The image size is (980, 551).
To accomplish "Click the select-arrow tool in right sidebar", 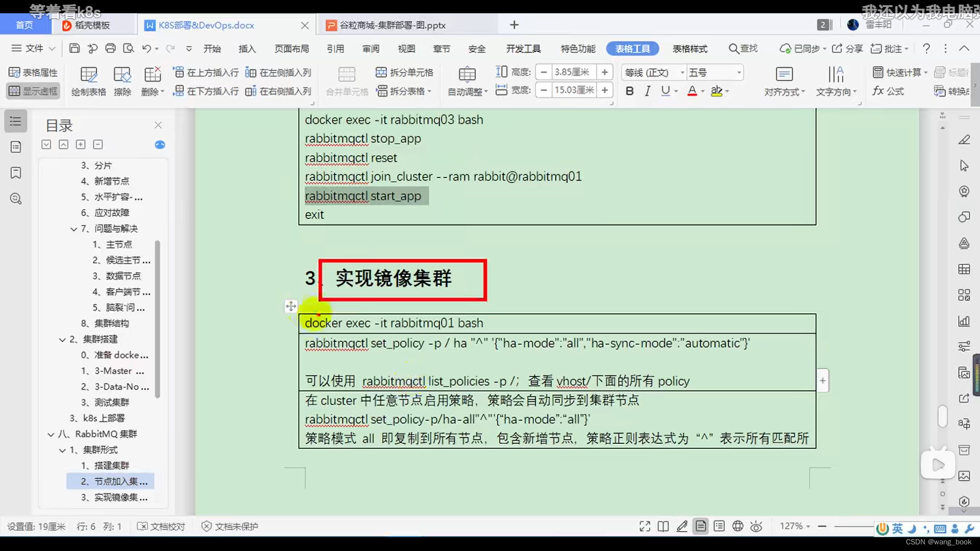I will pos(964,166).
